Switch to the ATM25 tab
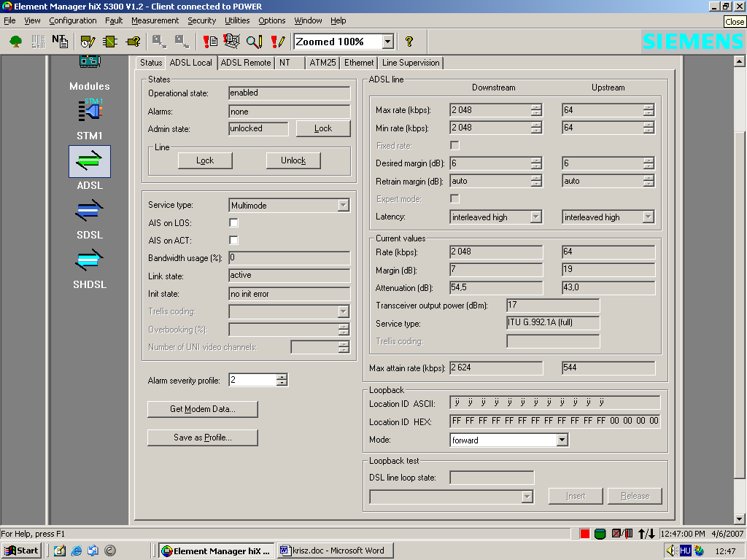 pos(322,63)
